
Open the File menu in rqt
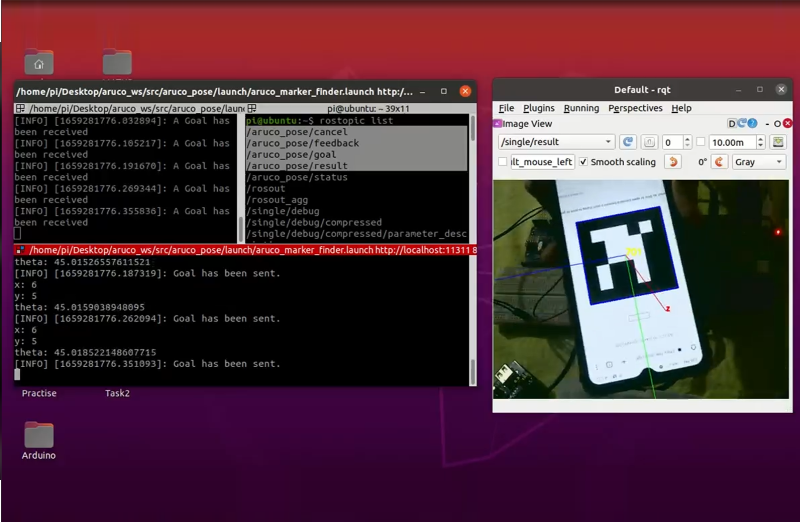click(506, 108)
